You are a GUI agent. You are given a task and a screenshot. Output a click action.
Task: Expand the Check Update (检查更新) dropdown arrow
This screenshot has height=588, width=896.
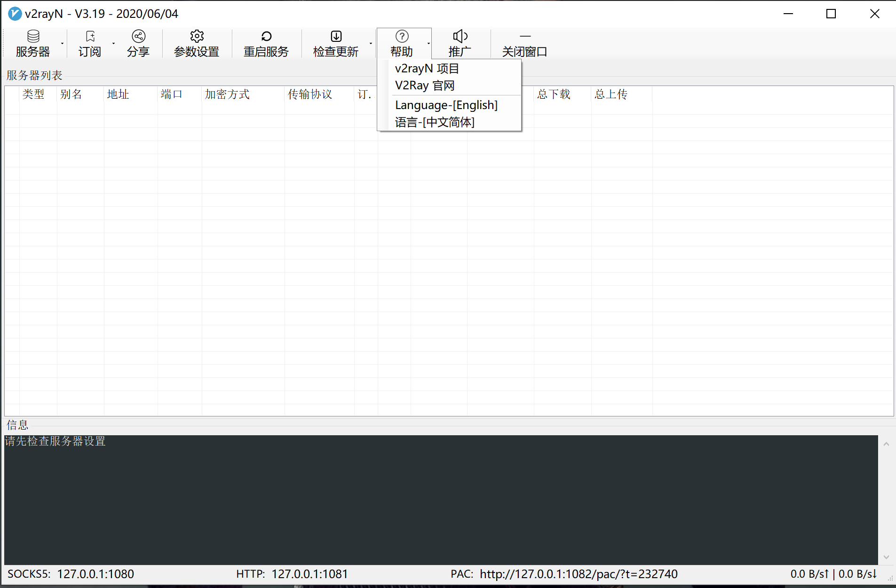(x=371, y=44)
